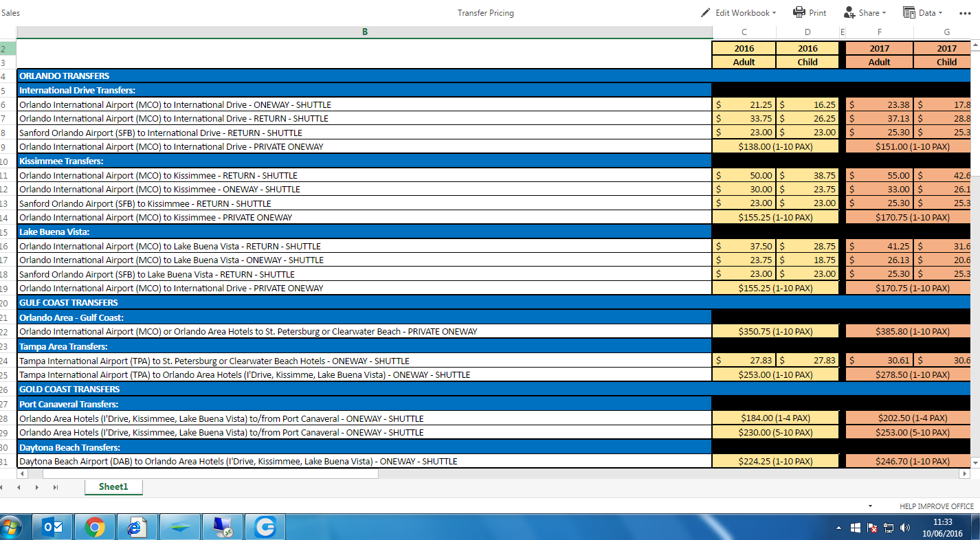The height and width of the screenshot is (540, 980).
Task: Select column B header
Action: (365, 32)
